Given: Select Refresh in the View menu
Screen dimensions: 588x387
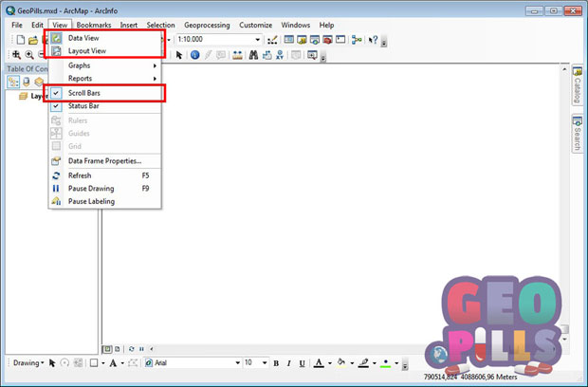Looking at the screenshot, I should tap(105, 175).
